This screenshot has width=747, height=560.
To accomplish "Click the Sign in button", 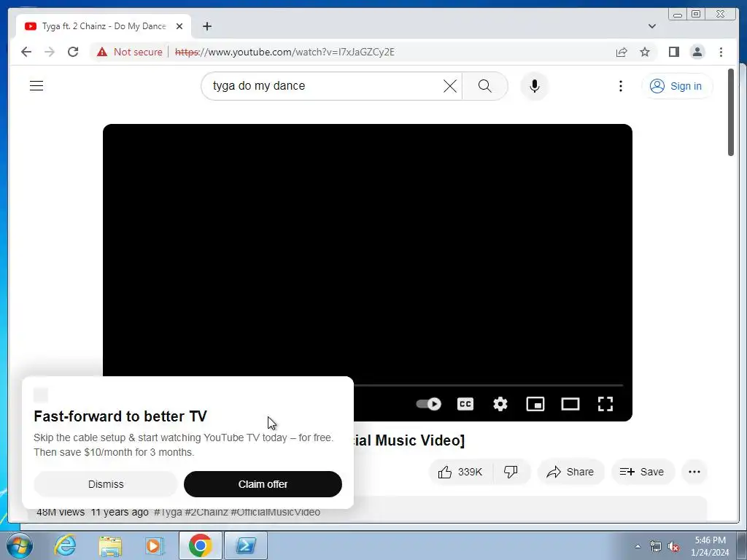I will (676, 86).
